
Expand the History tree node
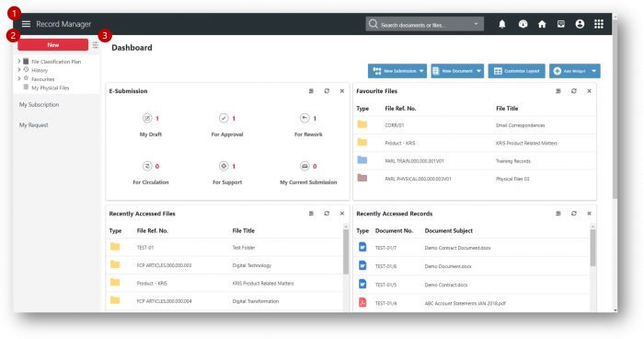point(19,69)
